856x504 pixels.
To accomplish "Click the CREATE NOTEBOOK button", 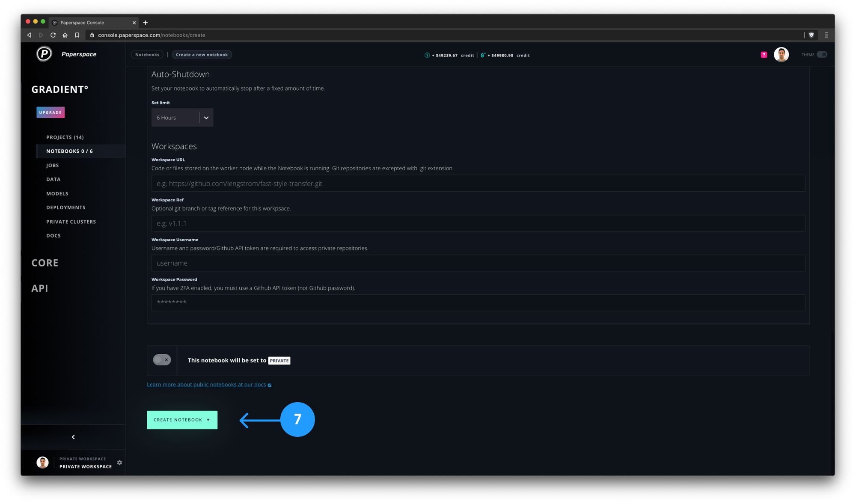I will click(182, 420).
